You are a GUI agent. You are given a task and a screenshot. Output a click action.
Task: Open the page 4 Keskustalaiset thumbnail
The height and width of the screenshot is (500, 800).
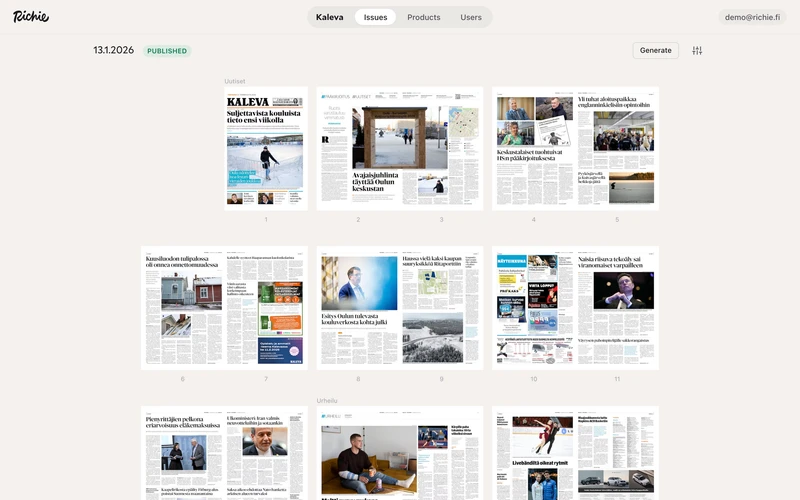point(534,148)
